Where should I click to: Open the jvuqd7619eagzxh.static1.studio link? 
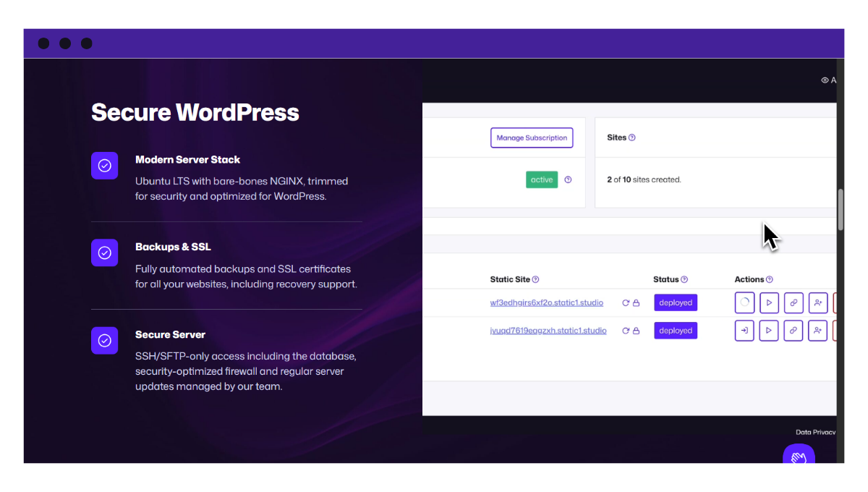[x=548, y=330]
